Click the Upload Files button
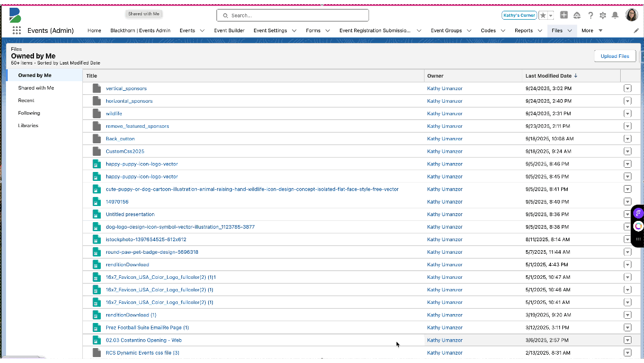644x363 pixels. (615, 56)
